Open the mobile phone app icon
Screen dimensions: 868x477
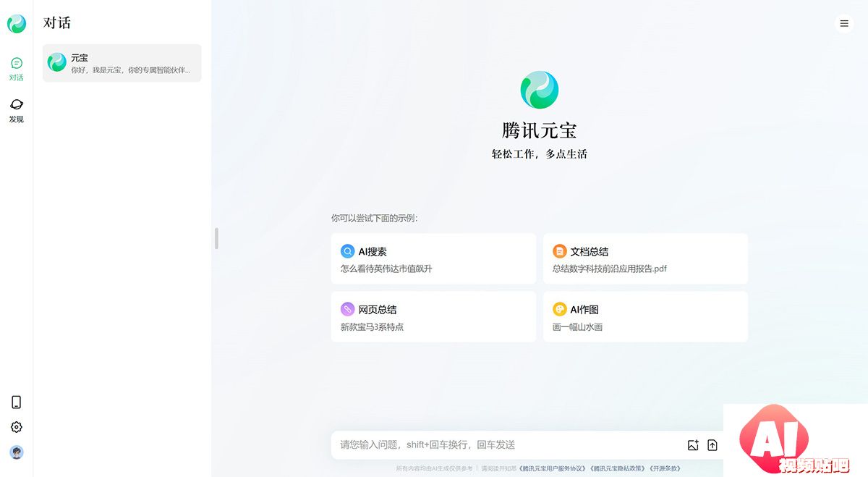tap(17, 402)
